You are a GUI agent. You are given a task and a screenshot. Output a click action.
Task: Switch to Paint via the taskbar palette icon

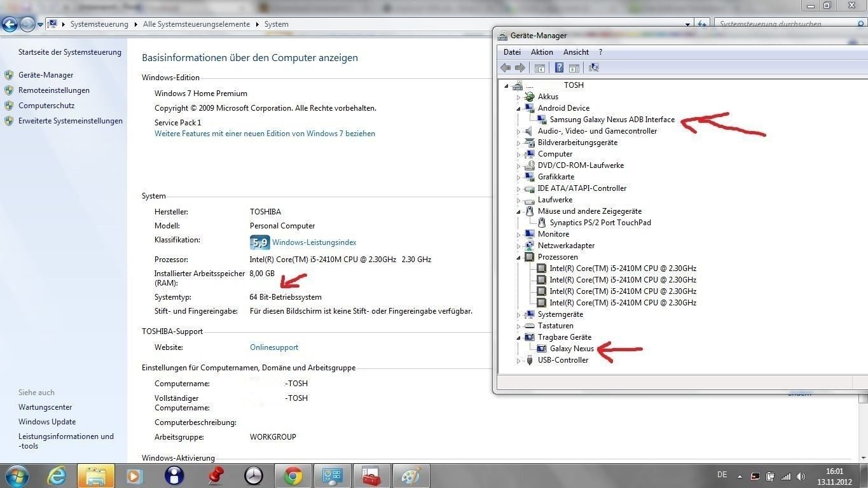[x=411, y=475]
